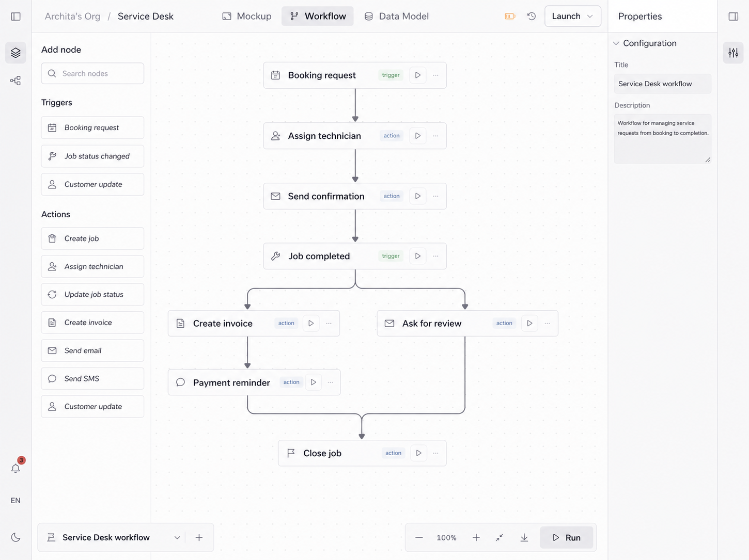Image resolution: width=749 pixels, height=560 pixels.
Task: Add Assign technician action from sidebar
Action: [x=92, y=266]
